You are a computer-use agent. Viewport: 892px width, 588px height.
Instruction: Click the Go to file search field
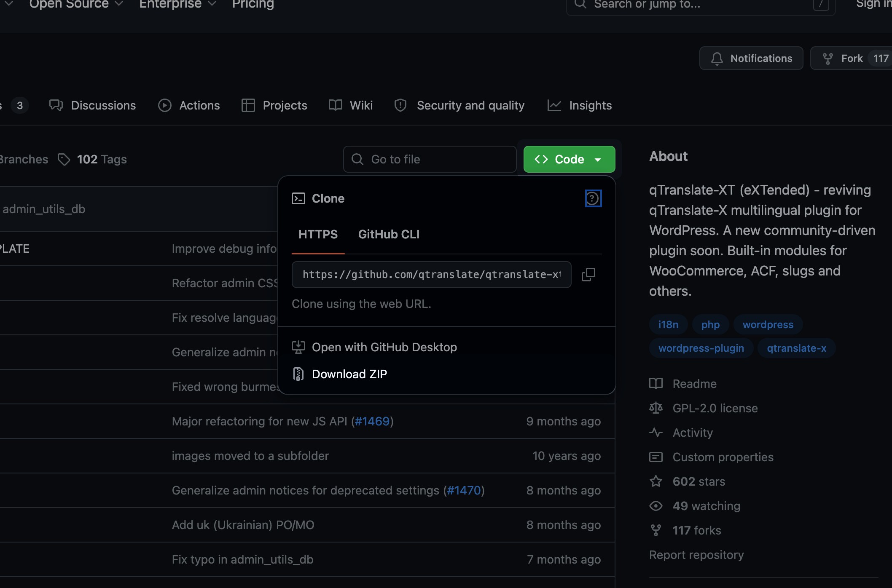pyautogui.click(x=430, y=159)
